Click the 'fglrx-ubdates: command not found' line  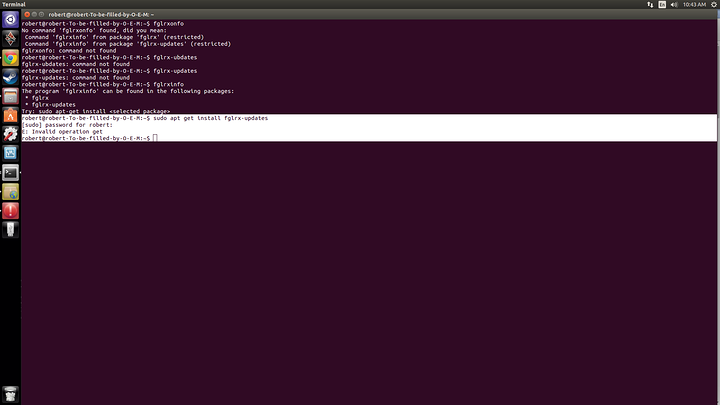click(x=76, y=64)
